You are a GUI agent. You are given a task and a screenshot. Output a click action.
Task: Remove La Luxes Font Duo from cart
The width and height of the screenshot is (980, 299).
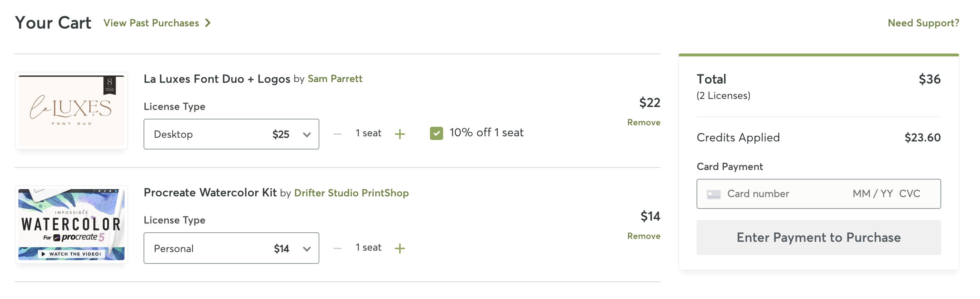pyautogui.click(x=644, y=122)
